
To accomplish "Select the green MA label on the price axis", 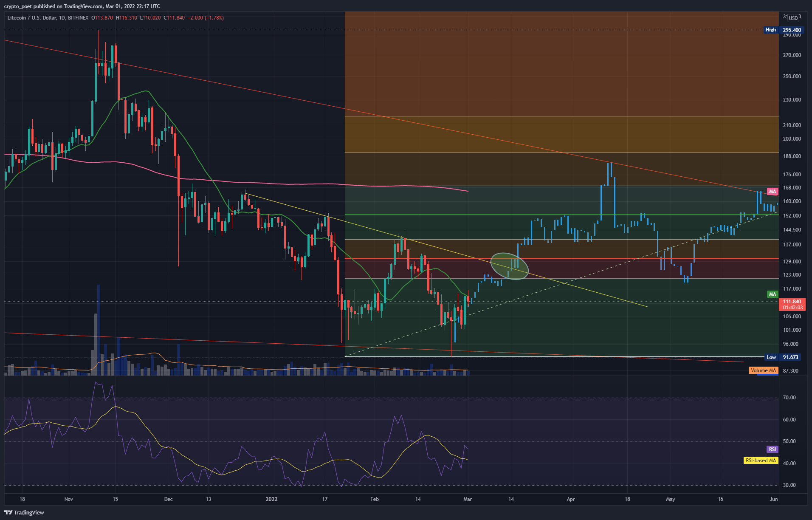I will pos(773,294).
